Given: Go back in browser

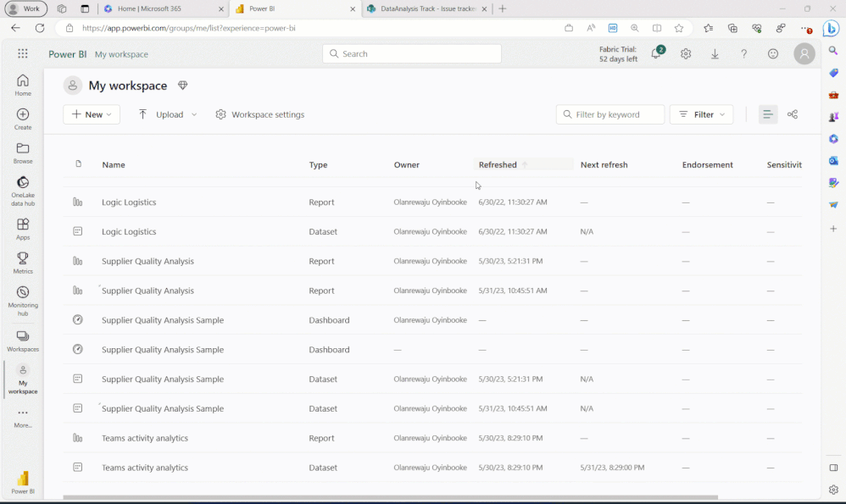Looking at the screenshot, I should pyautogui.click(x=15, y=28).
